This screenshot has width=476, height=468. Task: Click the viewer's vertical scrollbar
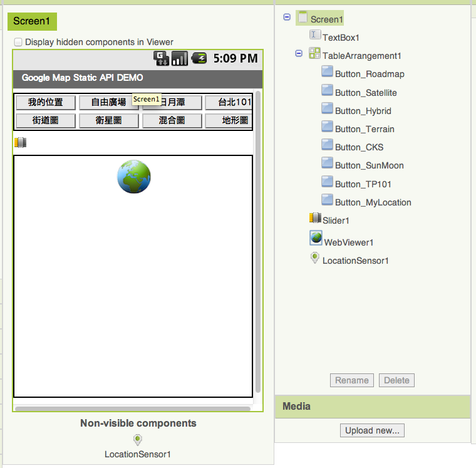click(x=258, y=241)
